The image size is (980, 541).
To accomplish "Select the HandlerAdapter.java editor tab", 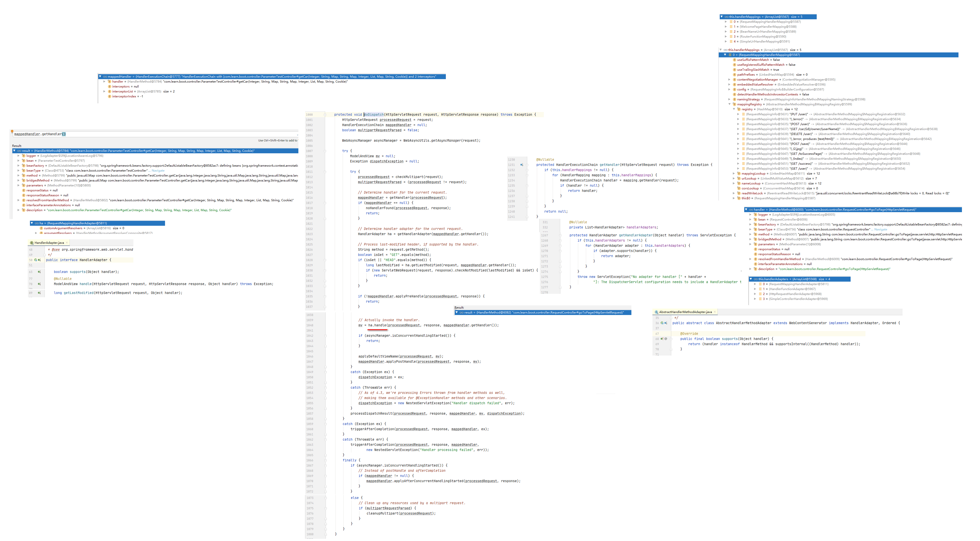I will [x=49, y=243].
